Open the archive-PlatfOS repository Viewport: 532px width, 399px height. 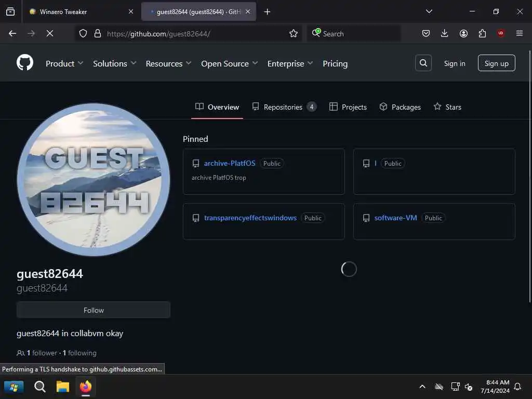pos(229,163)
